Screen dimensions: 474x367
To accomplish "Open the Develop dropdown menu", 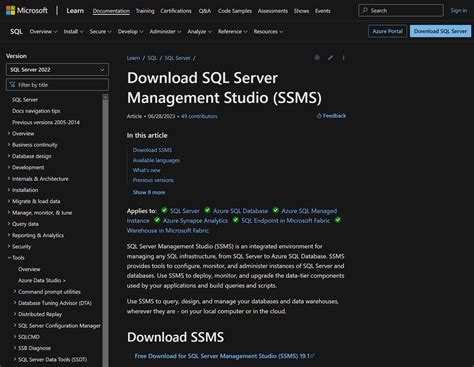I will click(130, 32).
